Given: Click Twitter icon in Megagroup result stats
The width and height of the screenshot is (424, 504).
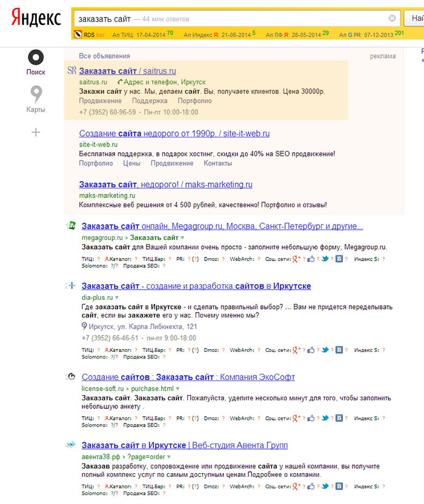Looking at the screenshot, I should pos(325,259).
